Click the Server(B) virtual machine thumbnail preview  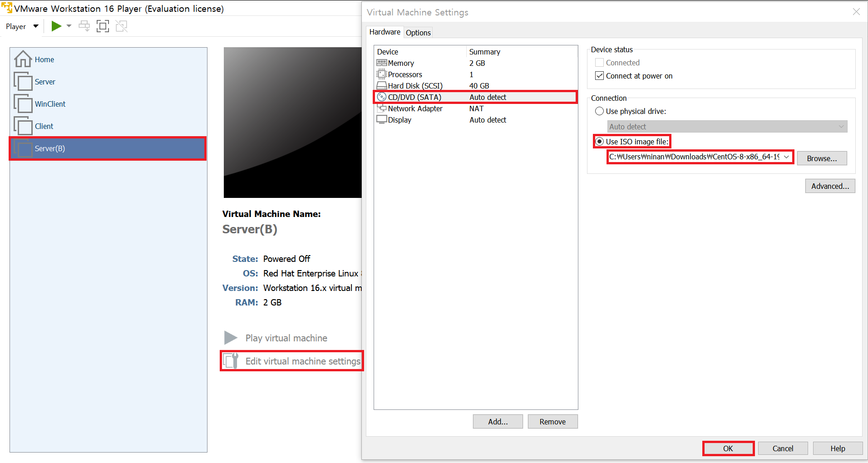coord(292,123)
